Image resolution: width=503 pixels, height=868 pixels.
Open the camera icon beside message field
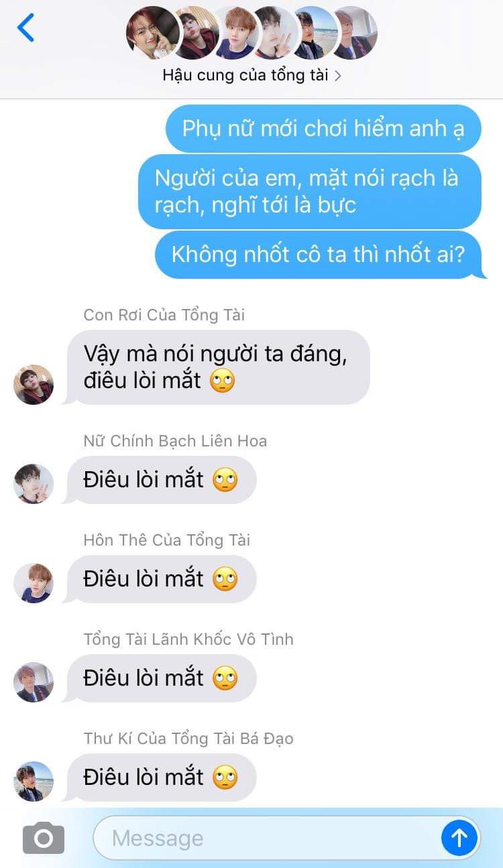(44, 838)
